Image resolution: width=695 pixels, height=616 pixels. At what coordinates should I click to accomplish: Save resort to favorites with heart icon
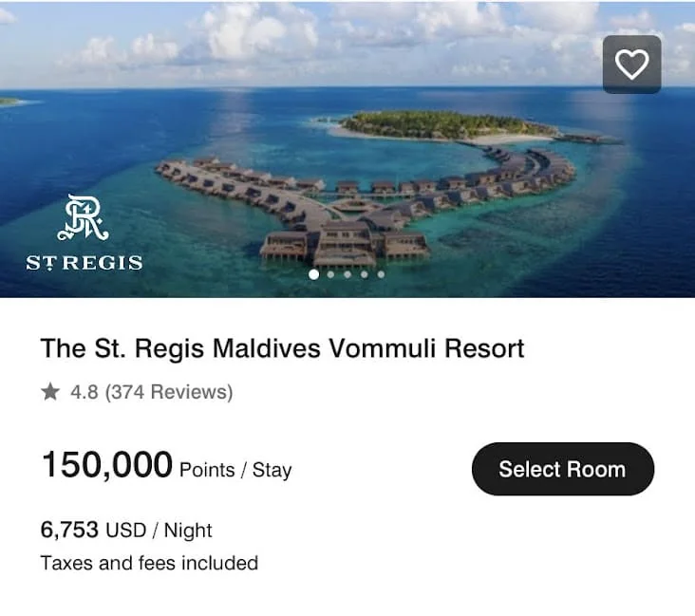[631, 64]
